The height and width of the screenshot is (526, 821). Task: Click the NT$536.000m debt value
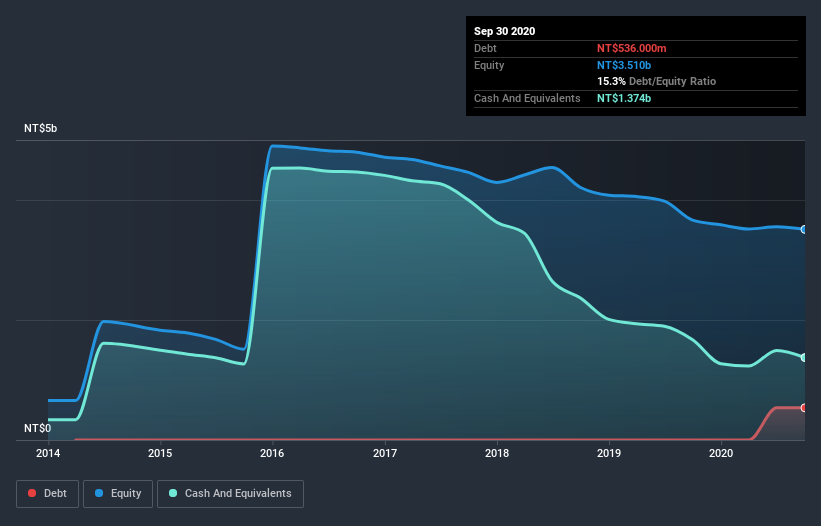coord(631,48)
